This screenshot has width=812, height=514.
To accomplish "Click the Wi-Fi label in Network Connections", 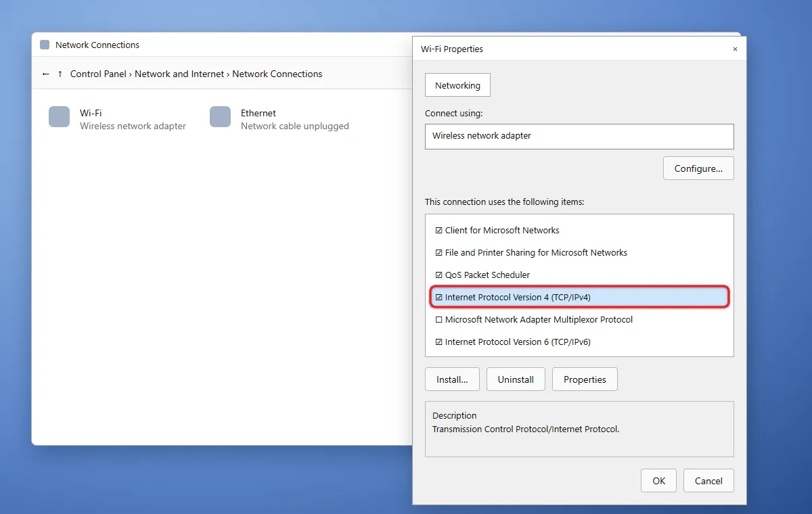I will coord(91,114).
